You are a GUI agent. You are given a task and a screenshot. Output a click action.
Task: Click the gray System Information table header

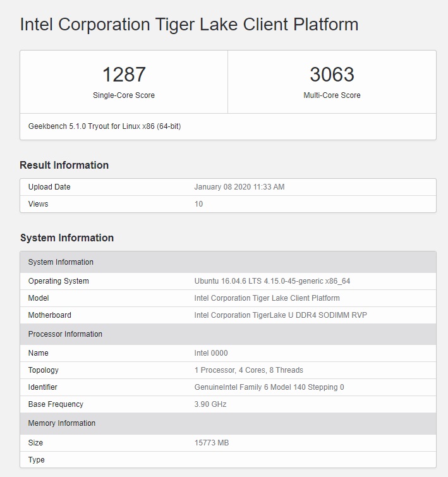pos(228,262)
